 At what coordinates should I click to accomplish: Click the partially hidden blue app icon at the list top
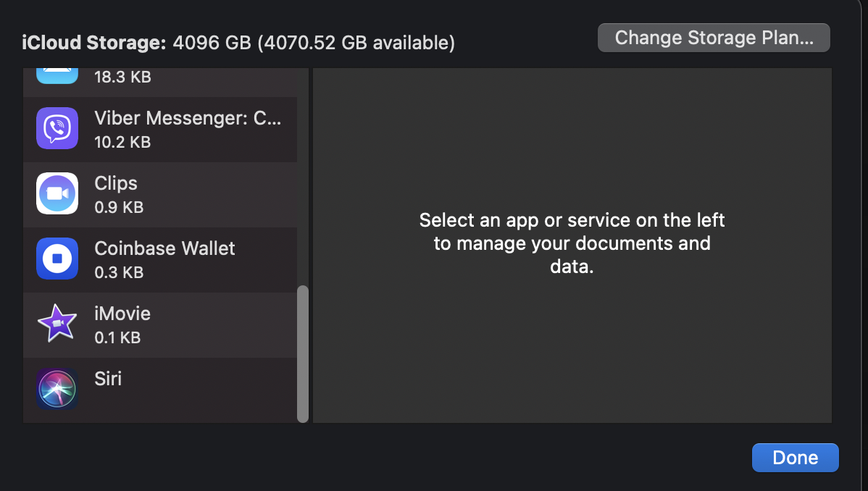57,76
